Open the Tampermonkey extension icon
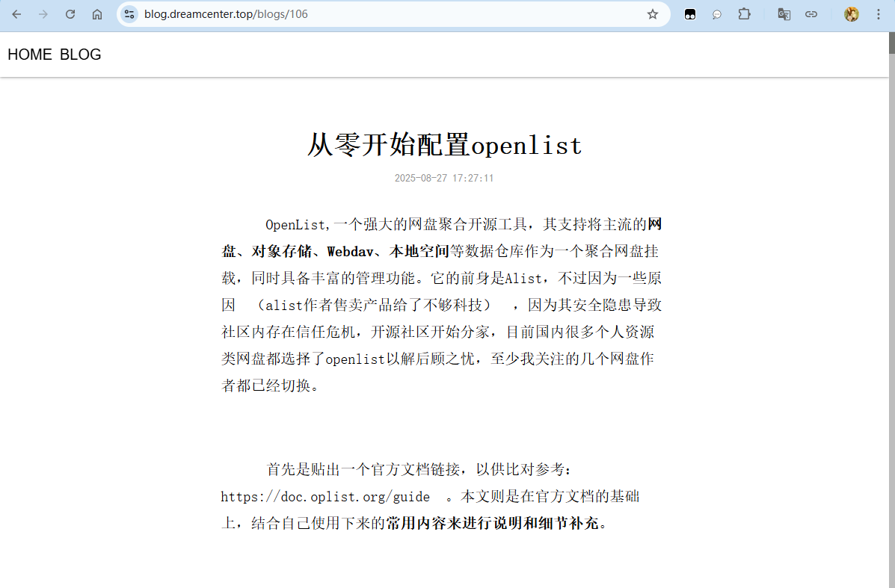The image size is (895, 588). click(690, 14)
